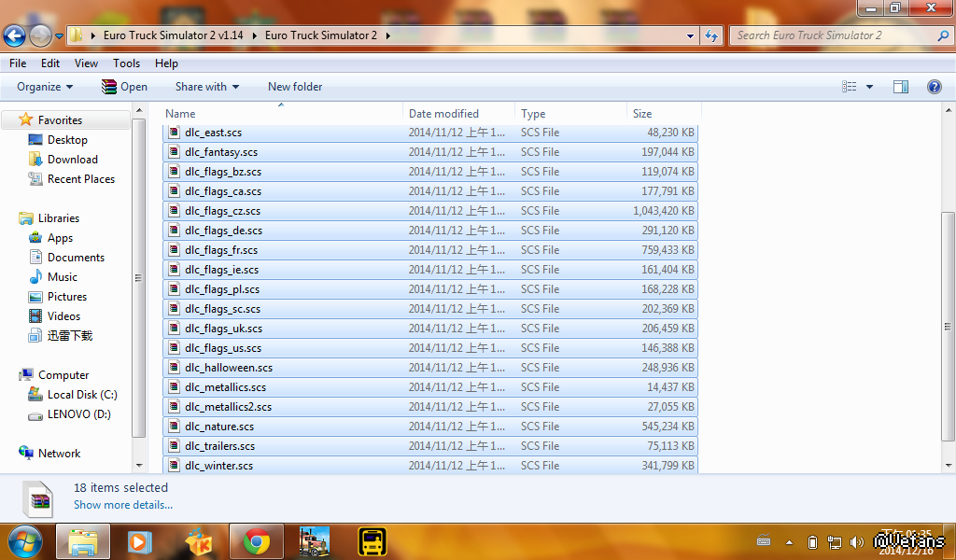Open the View menu
Image resolution: width=956 pixels, height=560 pixels.
pos(86,63)
